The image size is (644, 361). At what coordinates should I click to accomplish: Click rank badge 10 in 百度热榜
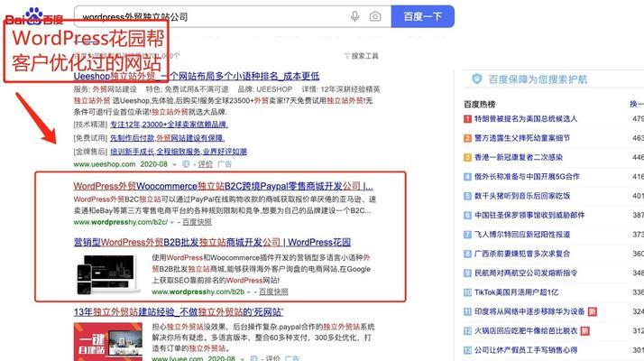pos(467,292)
